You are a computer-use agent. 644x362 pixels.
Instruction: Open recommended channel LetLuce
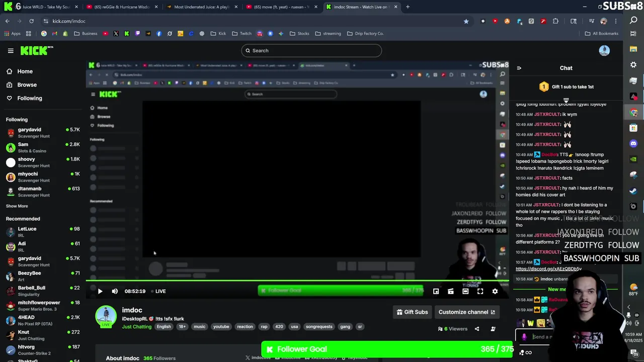click(43, 232)
